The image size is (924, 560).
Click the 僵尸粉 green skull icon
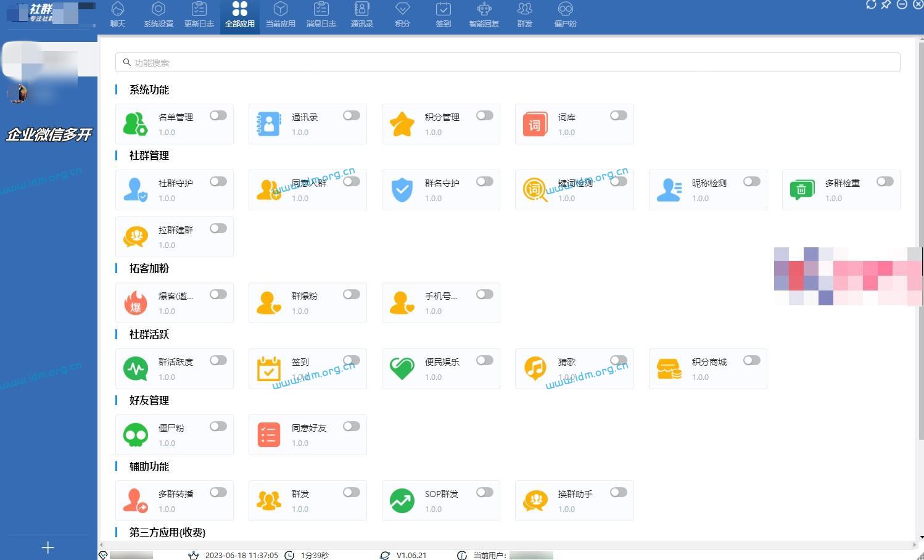click(135, 435)
